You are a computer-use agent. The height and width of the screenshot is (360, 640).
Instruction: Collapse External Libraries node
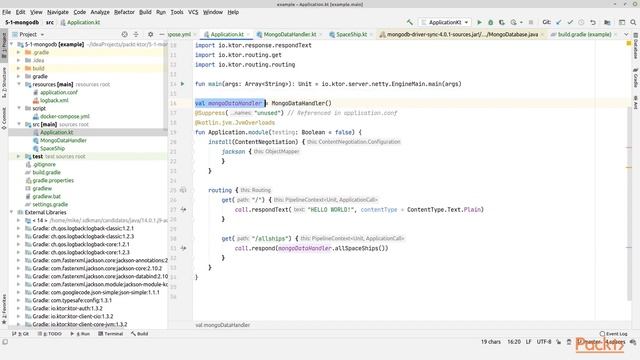tap(11, 212)
